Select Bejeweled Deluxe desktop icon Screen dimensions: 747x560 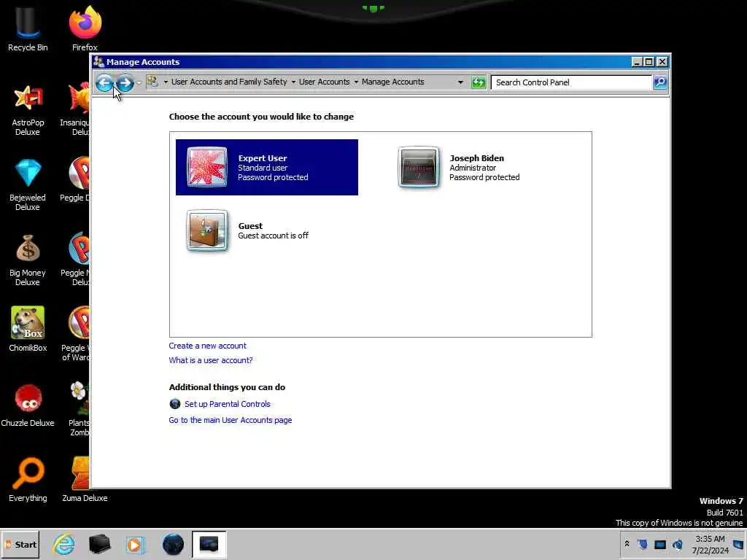pyautogui.click(x=28, y=184)
